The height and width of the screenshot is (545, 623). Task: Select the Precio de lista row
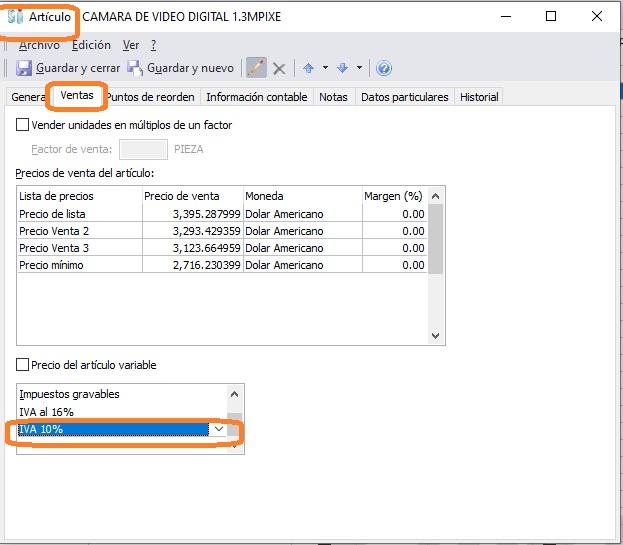pos(222,214)
